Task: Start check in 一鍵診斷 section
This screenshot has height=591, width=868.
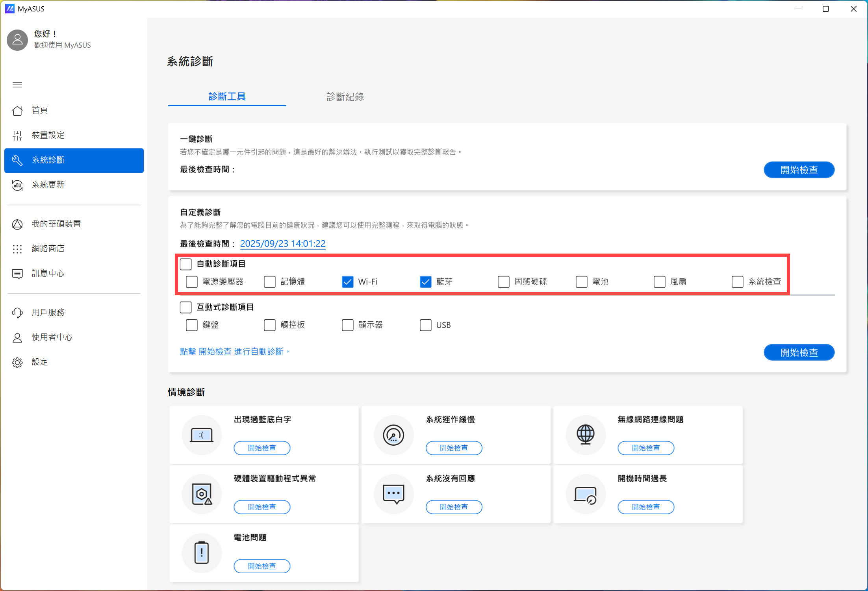Action: tap(799, 170)
